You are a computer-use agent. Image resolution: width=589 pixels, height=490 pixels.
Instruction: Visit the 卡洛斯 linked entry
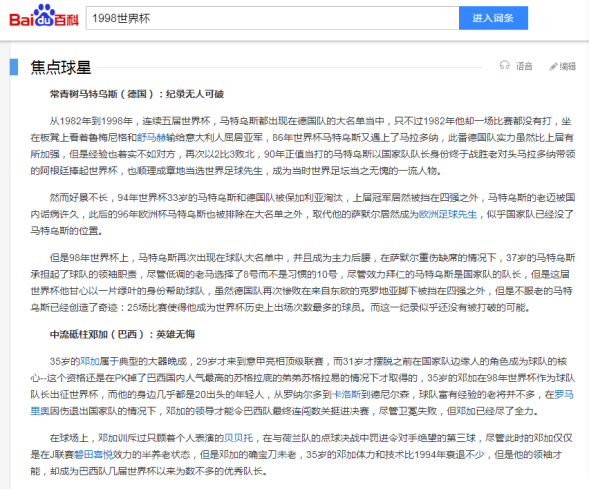pos(346,395)
